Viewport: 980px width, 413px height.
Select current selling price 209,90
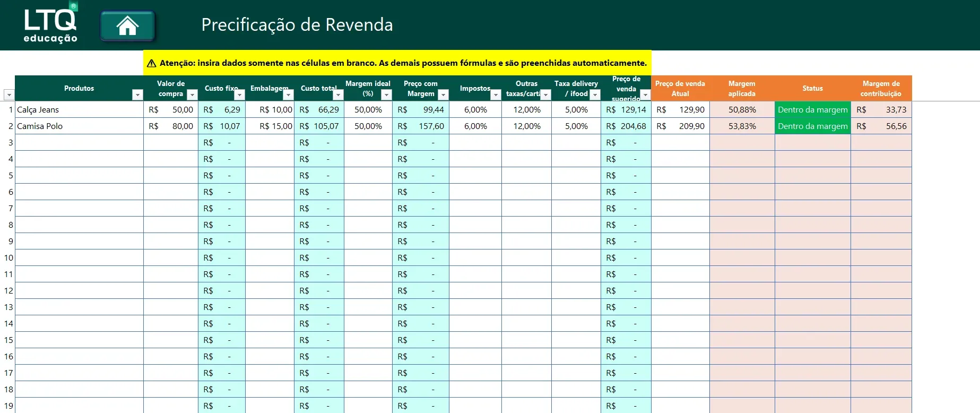coord(681,126)
